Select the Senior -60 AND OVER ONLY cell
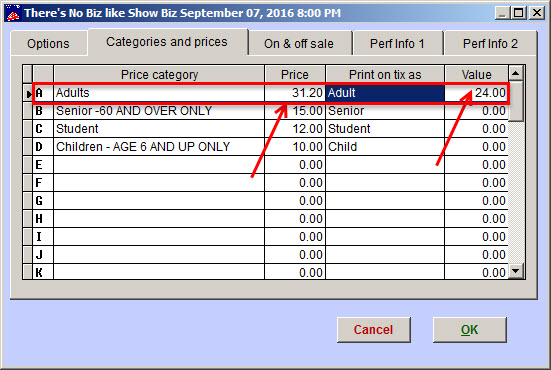This screenshot has width=551, height=370. (159, 111)
